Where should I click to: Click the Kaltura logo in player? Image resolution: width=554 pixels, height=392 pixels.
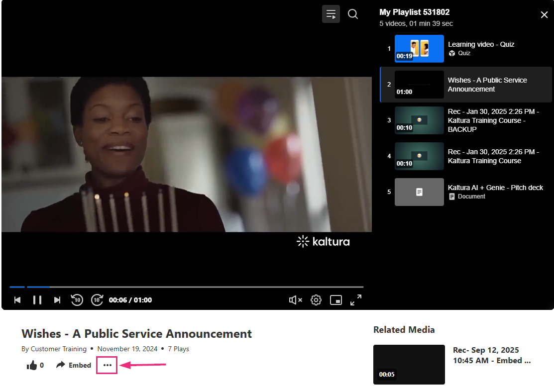pyautogui.click(x=323, y=242)
